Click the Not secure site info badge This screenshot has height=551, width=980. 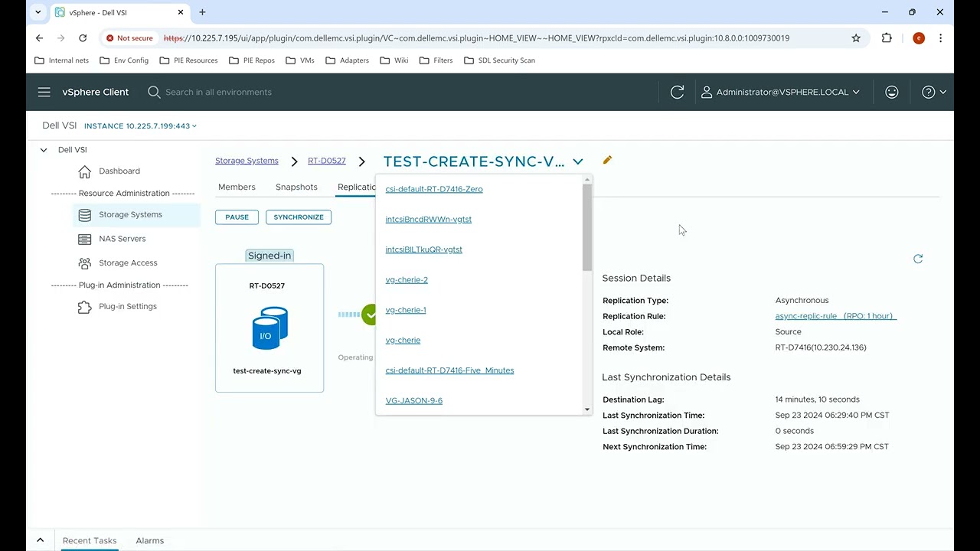coord(130,38)
